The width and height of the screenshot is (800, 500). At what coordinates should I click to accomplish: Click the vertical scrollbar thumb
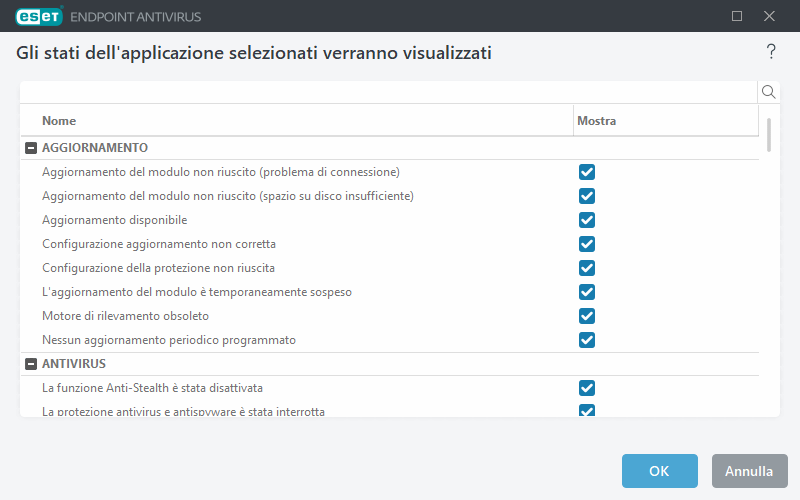click(768, 135)
